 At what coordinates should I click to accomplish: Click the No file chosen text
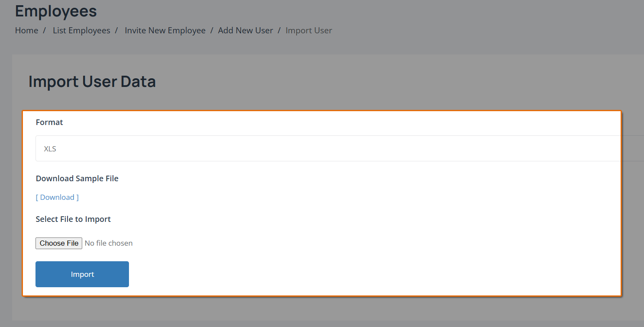[109, 243]
